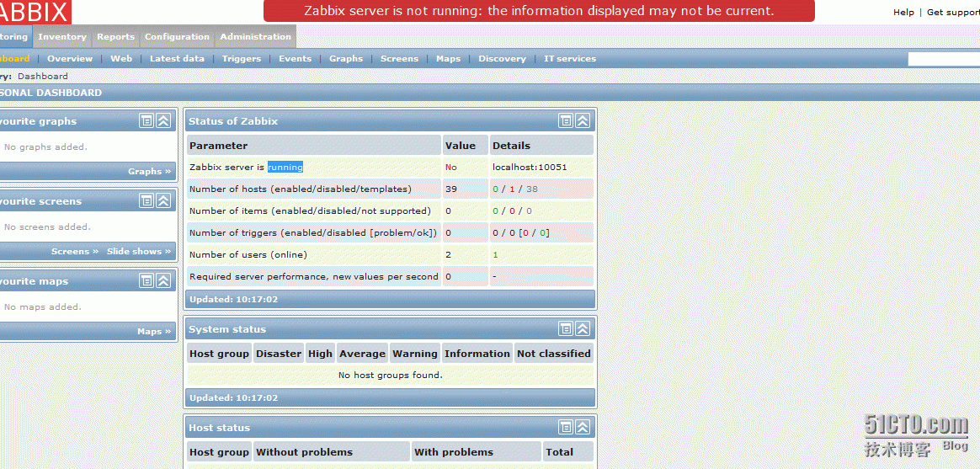Click 'Disaster' column header
Image resolution: width=980 pixels, height=469 pixels.
click(279, 354)
